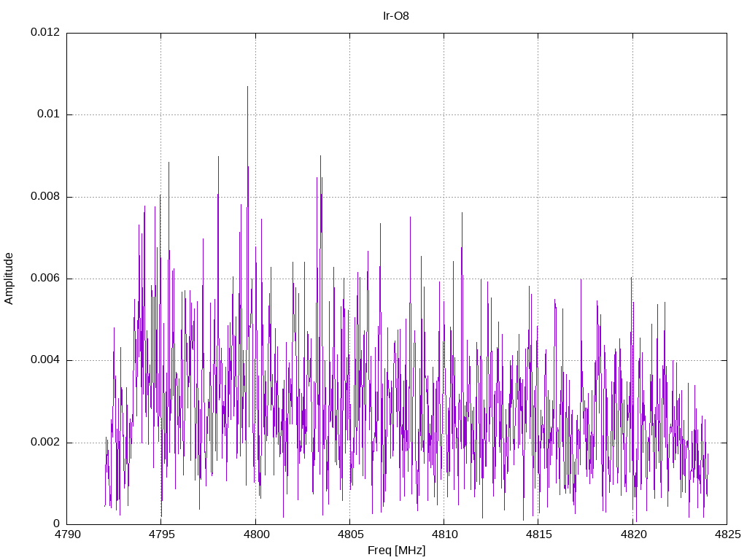Click the 4790 x-axis tick label

pos(67,534)
